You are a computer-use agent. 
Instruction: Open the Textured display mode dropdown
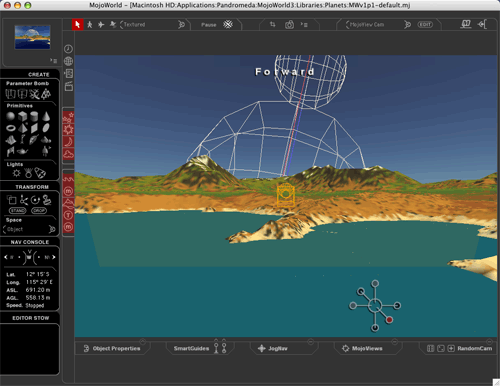coord(152,25)
